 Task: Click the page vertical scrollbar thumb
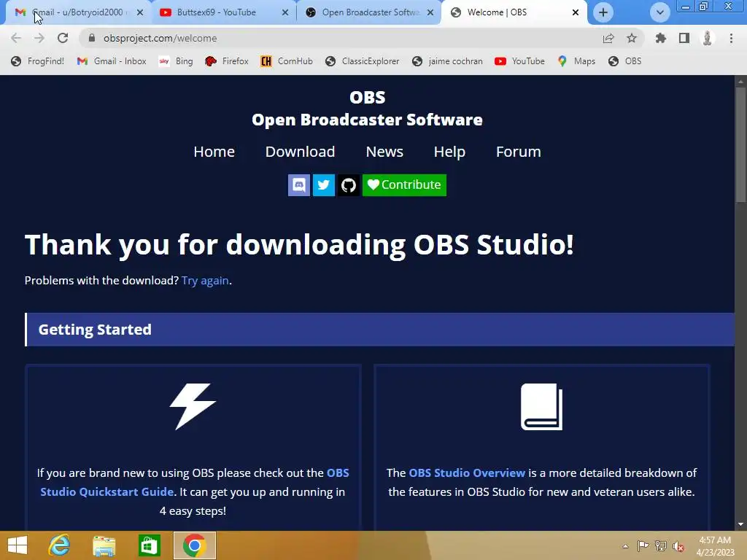point(740,146)
